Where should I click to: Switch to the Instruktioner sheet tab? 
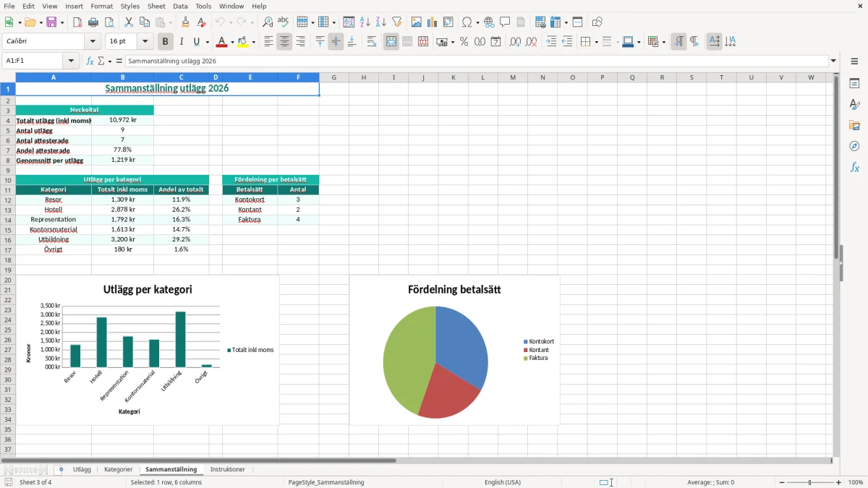[228, 469]
